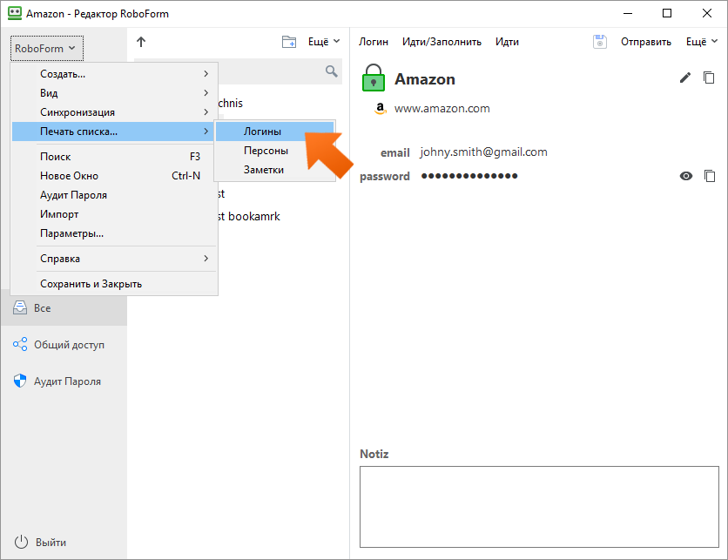The width and height of the screenshot is (728, 560).
Task: Click inside the Notiz text box
Action: click(x=539, y=507)
